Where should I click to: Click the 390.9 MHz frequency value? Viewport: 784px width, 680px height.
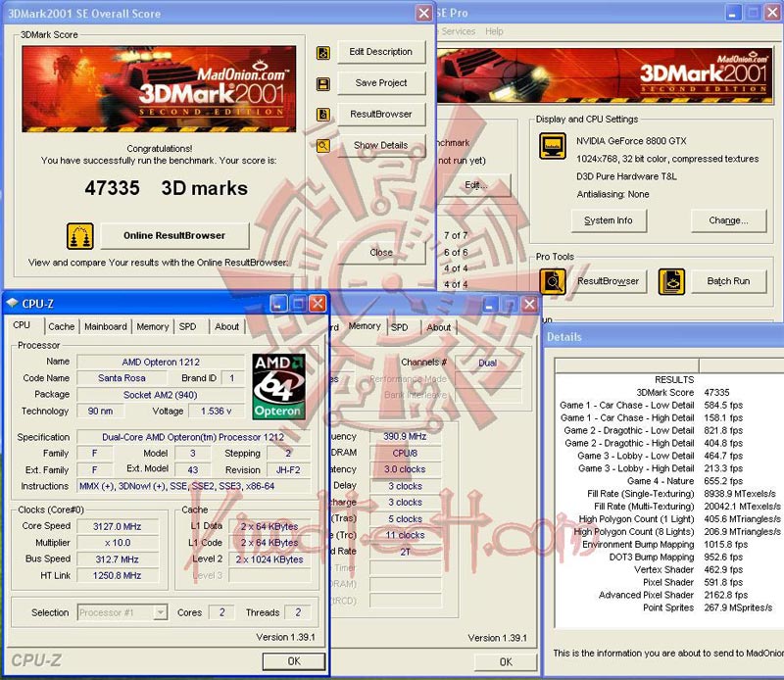[405, 436]
